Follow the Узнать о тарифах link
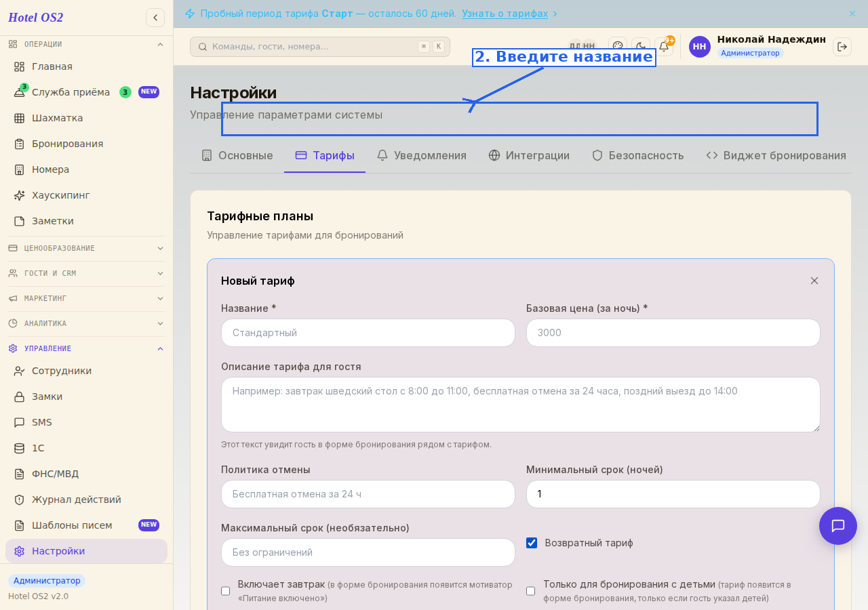The width and height of the screenshot is (868, 610). (505, 14)
